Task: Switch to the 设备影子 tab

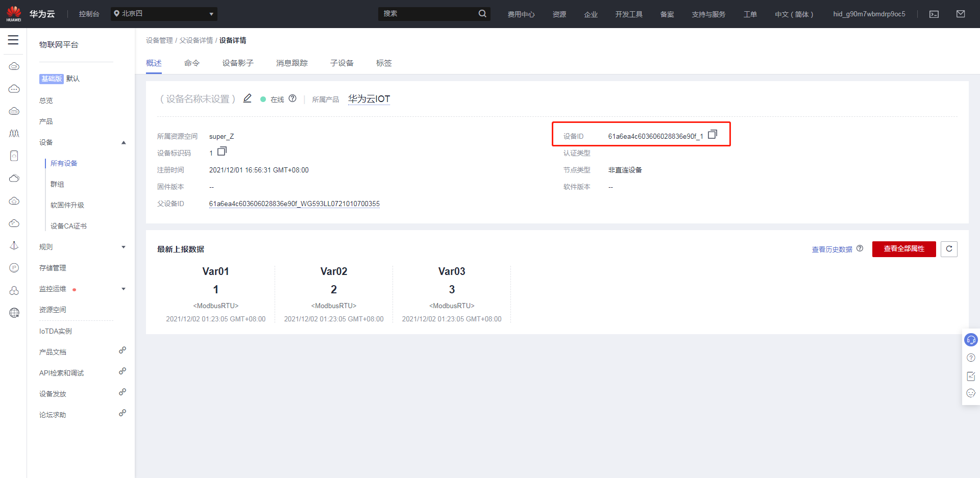Action: coord(238,63)
